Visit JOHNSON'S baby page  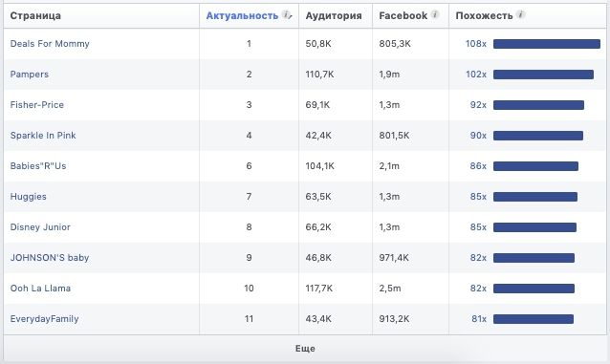50,257
